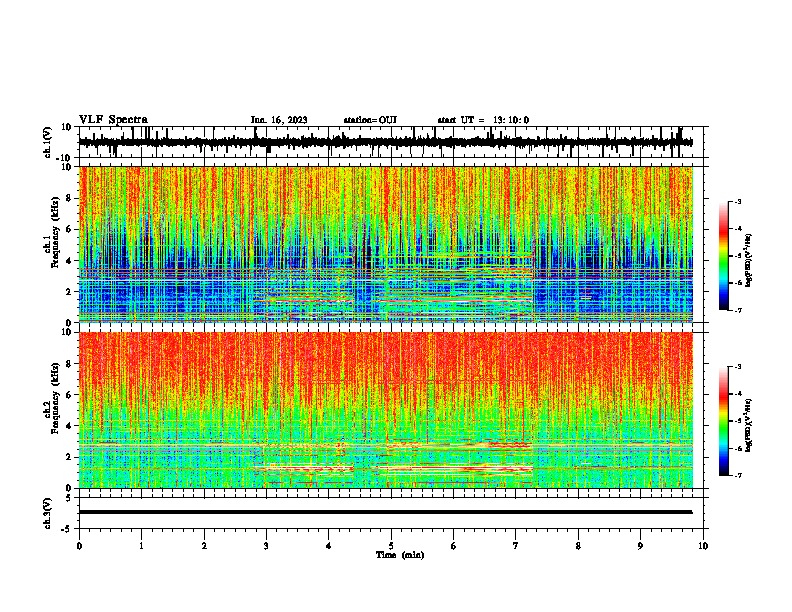The width and height of the screenshot is (792, 612).
Task: Click the "-7" label on the ch.1 colorbar
Action: tap(737, 311)
